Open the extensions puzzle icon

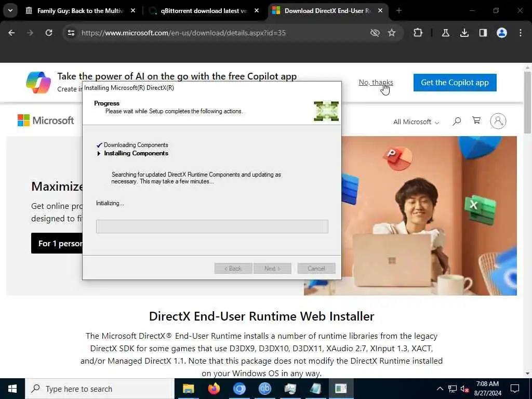coord(418,33)
